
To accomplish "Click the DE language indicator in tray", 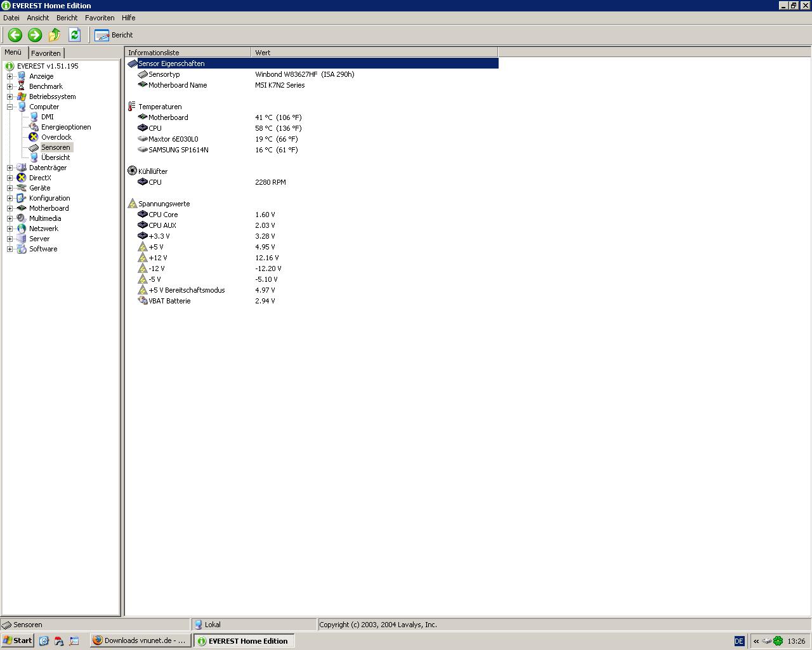I will pos(739,641).
